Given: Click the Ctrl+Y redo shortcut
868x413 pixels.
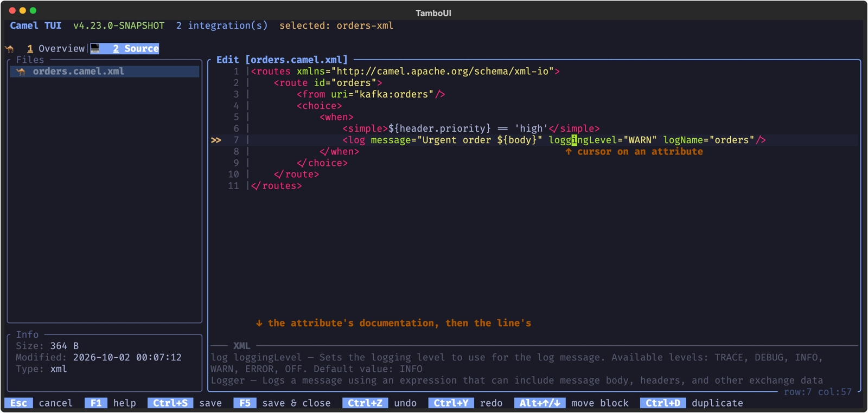Looking at the screenshot, I should [x=465, y=403].
